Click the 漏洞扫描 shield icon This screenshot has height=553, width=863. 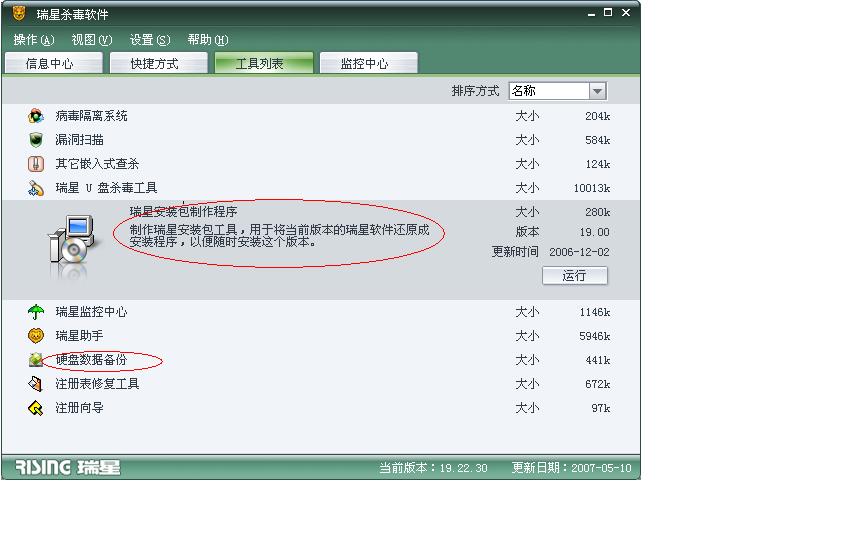click(36, 140)
